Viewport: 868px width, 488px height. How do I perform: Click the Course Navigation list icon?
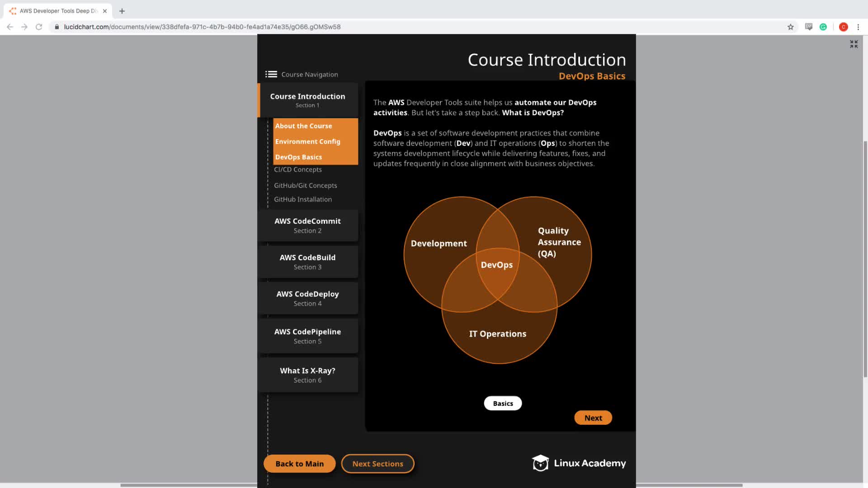tap(271, 74)
